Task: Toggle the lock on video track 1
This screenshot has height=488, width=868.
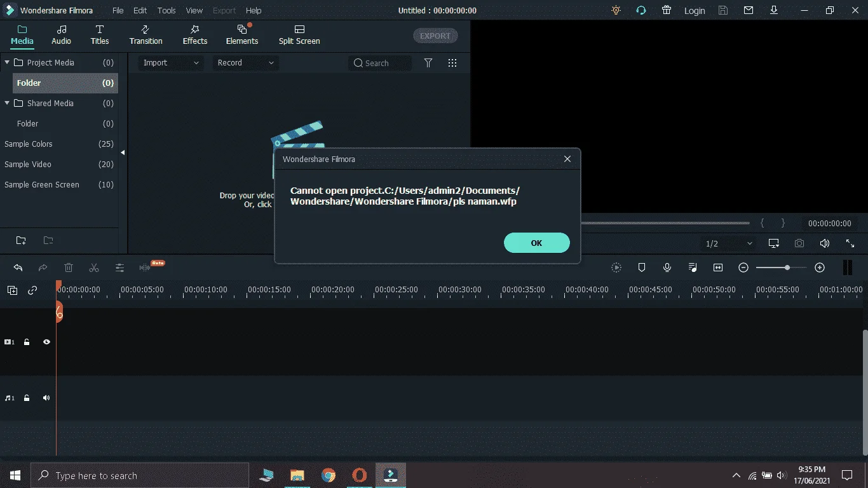Action: [x=27, y=342]
